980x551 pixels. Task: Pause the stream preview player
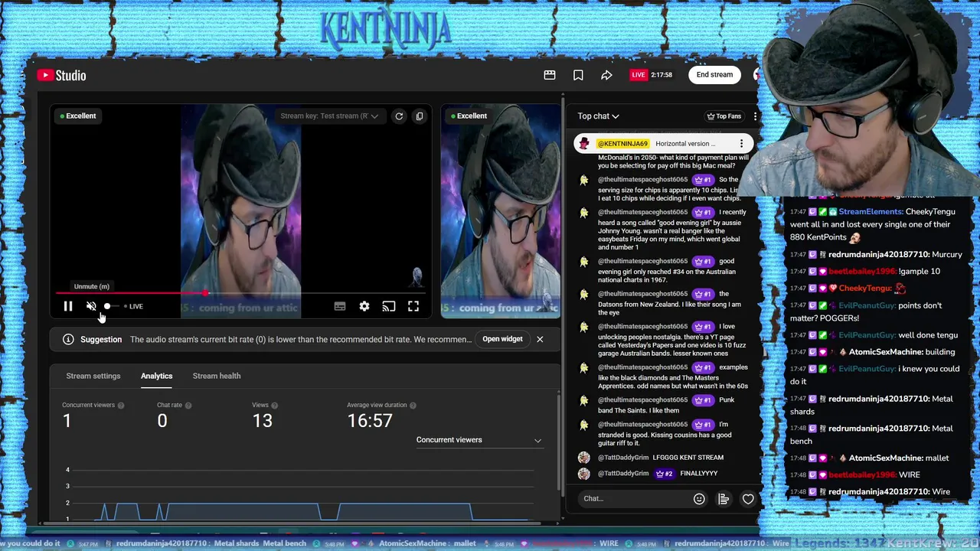(68, 306)
